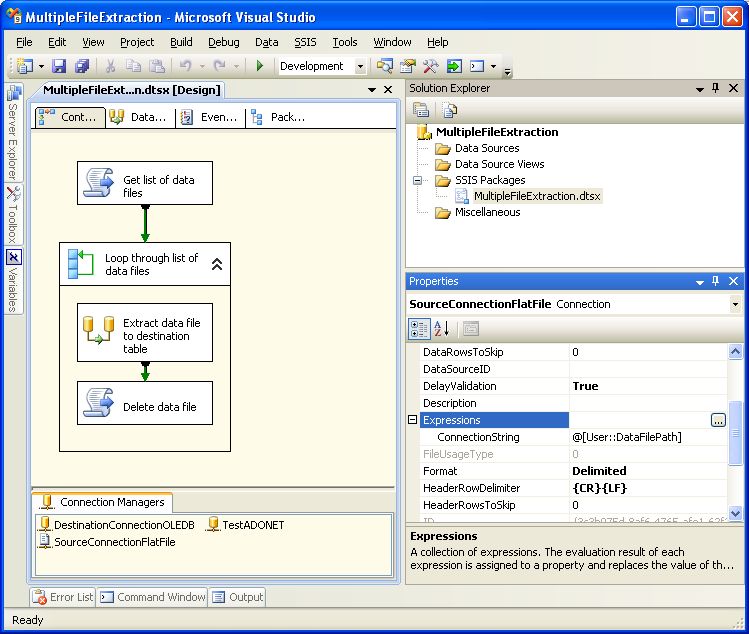The width and height of the screenshot is (749, 634).
Task: Open Properties Window from toolbar icon
Action: tap(408, 66)
